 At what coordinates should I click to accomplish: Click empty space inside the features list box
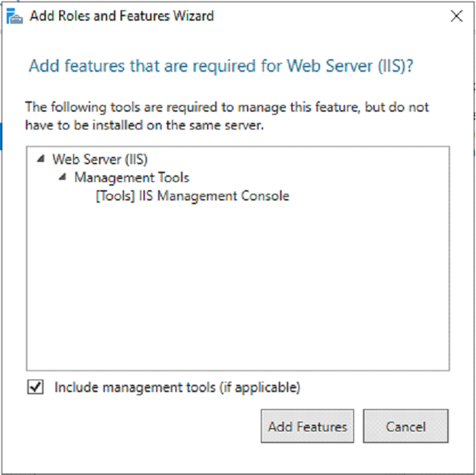237,296
